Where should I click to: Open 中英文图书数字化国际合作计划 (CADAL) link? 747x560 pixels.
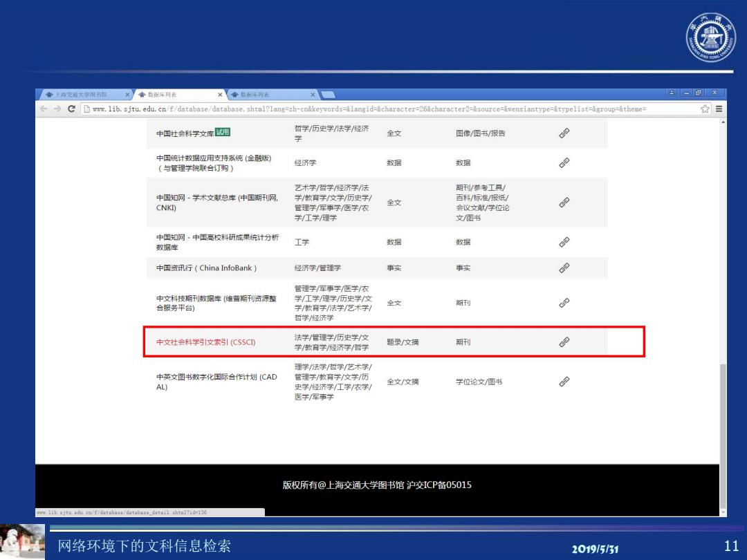tap(216, 382)
